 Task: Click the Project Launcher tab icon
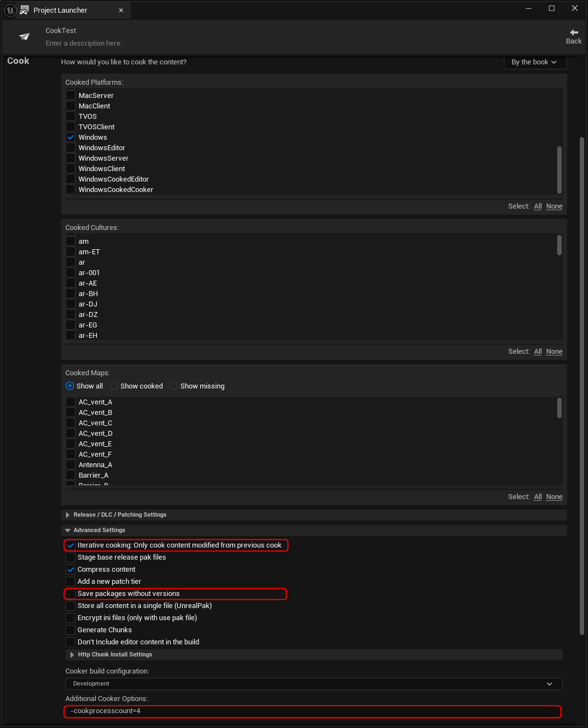click(x=25, y=10)
